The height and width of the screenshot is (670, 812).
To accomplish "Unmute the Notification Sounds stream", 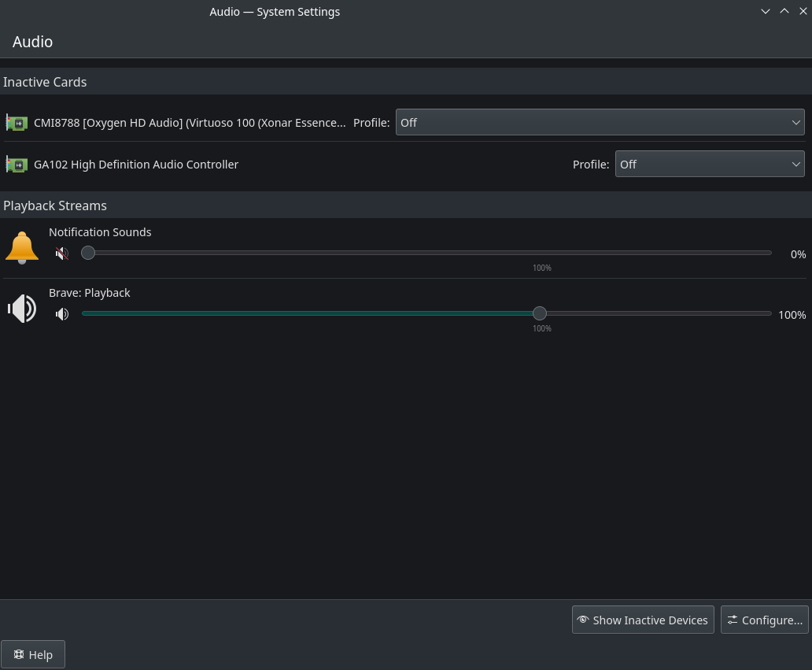I will 62,254.
